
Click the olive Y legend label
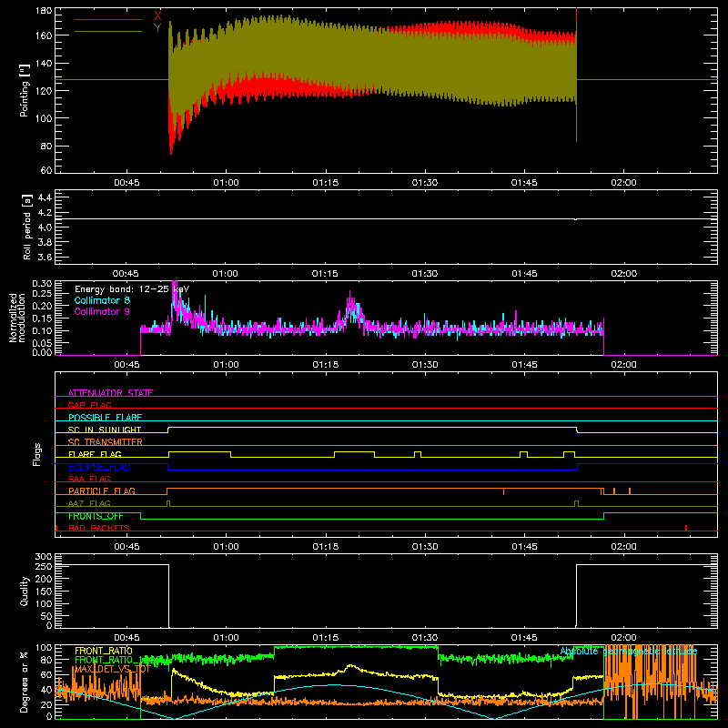tap(157, 28)
